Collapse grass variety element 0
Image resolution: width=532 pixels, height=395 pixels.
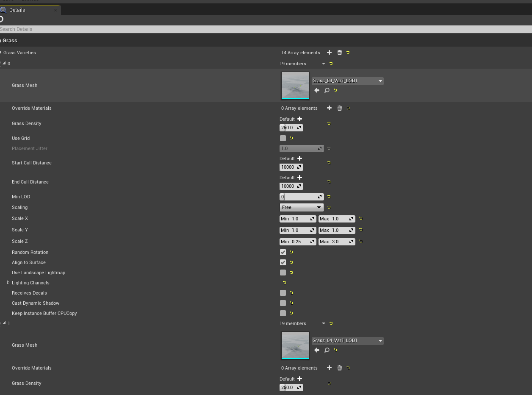4,63
